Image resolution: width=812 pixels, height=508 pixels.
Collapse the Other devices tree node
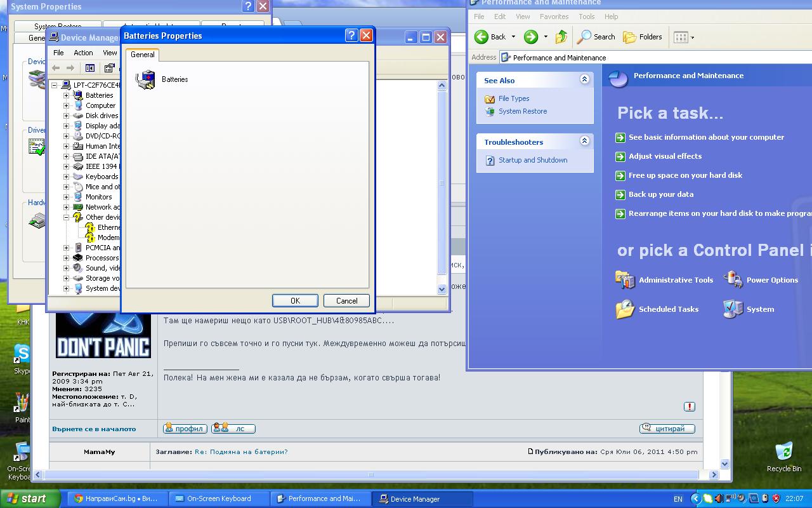click(66, 217)
